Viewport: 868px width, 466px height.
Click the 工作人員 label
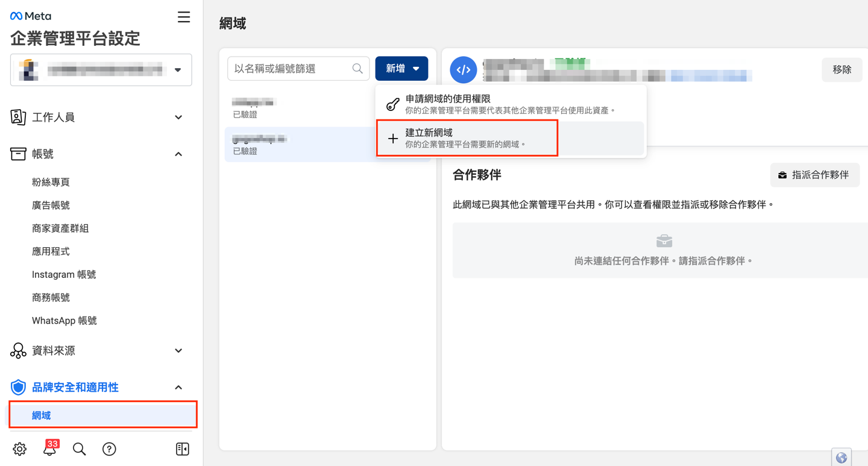53,117
